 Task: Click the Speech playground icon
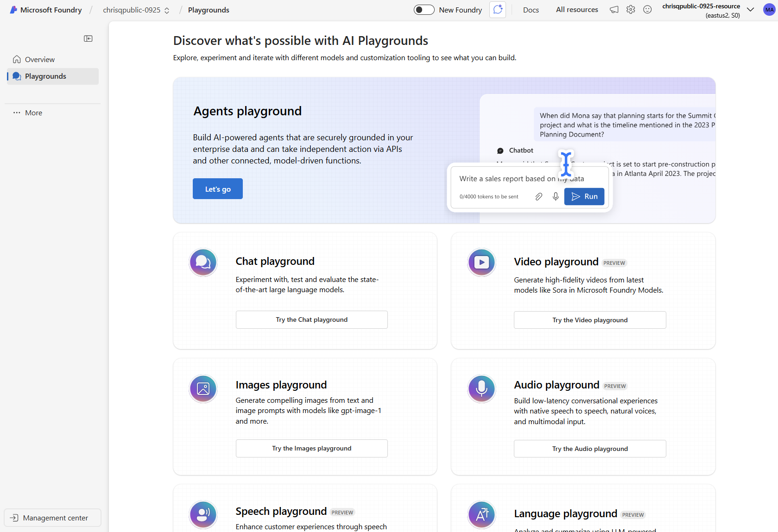click(203, 514)
